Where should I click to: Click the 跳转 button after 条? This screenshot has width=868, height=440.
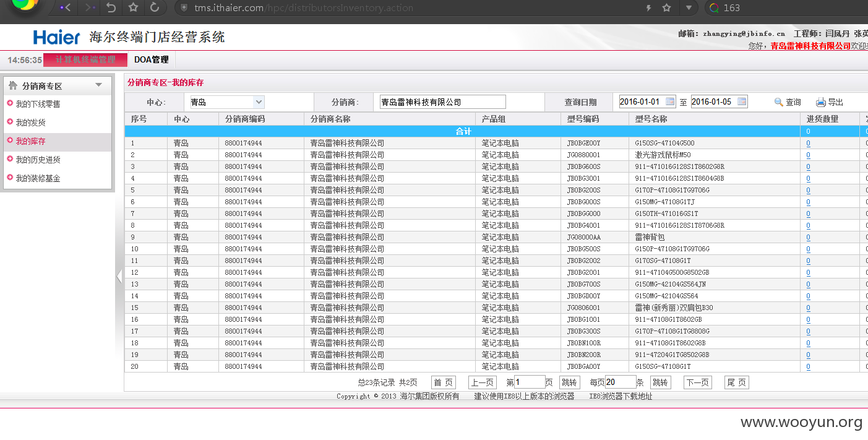pyautogui.click(x=660, y=382)
